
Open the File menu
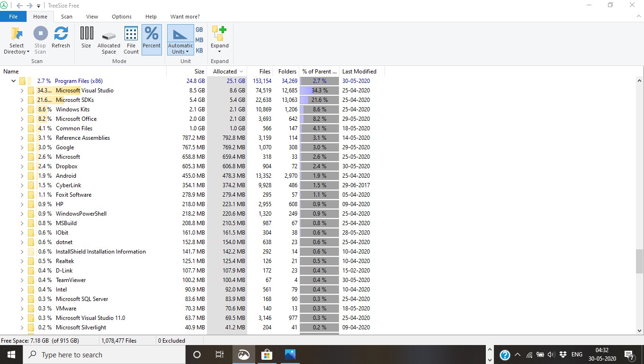click(x=13, y=17)
